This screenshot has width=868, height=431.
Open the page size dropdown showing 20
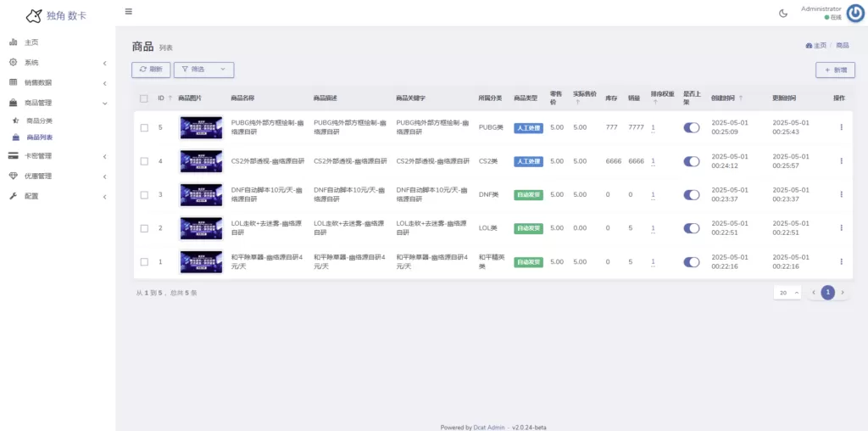coord(787,293)
